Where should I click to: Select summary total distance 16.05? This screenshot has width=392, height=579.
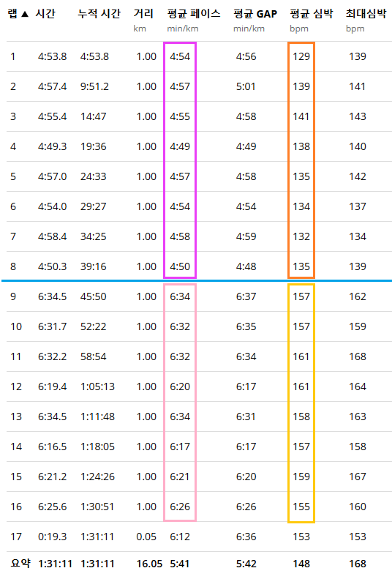point(149,564)
